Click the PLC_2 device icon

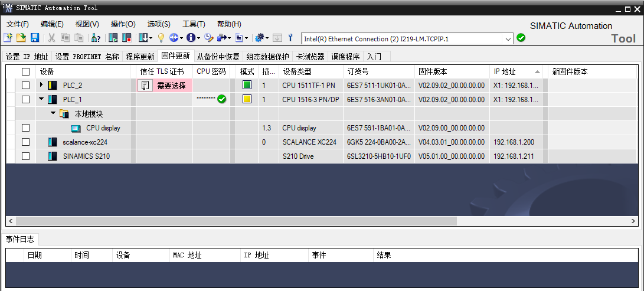52,85
